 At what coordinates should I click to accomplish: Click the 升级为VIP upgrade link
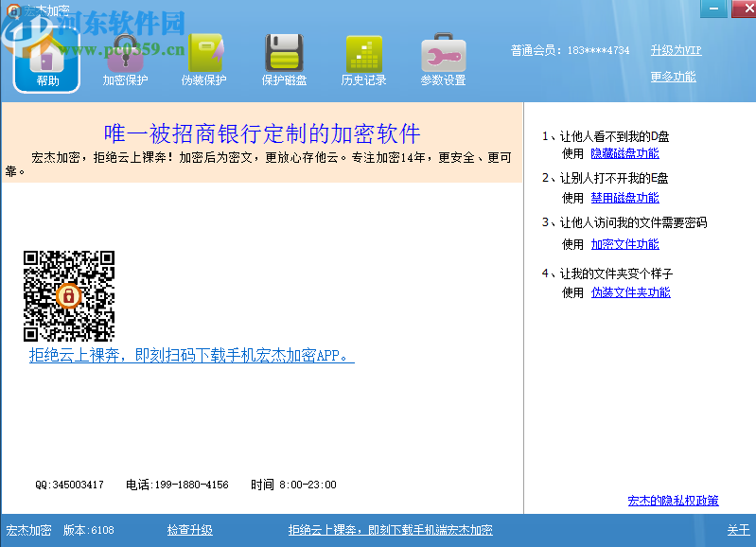coord(676,50)
